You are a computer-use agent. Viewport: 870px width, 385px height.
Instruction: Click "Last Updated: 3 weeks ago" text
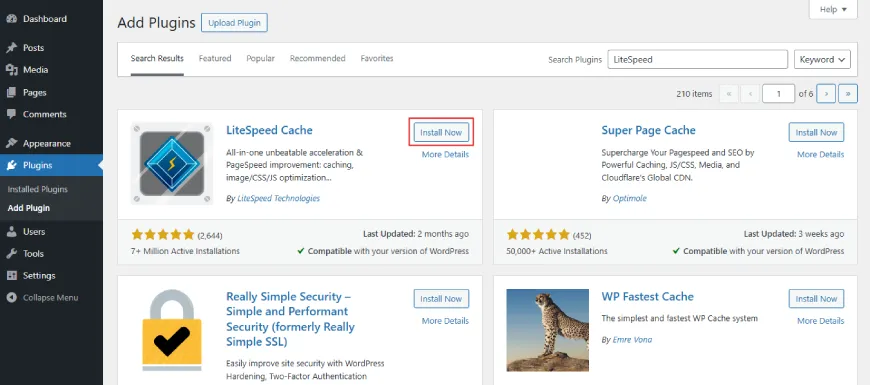[794, 234]
